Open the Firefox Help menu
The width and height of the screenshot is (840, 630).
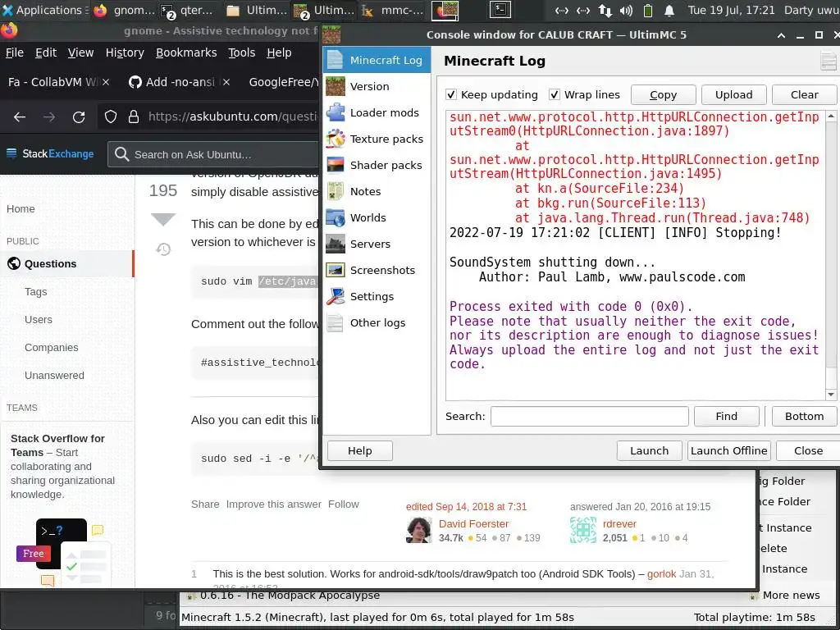(279, 52)
